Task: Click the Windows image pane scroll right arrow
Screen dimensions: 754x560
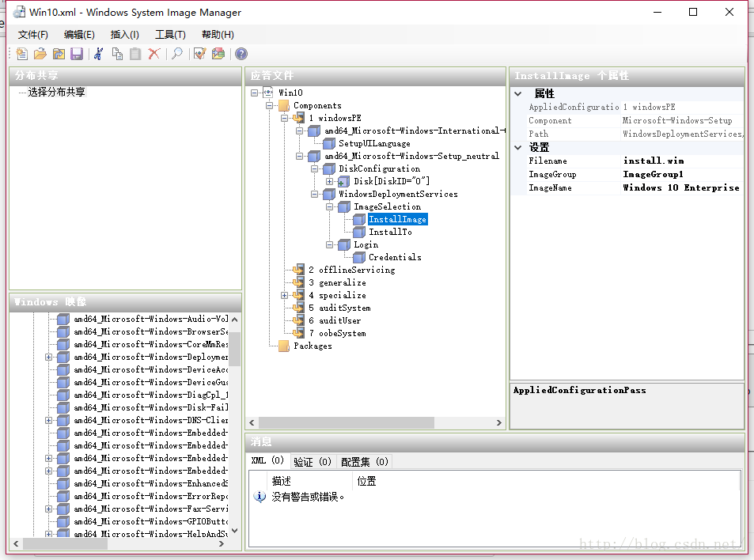Action: pos(222,543)
